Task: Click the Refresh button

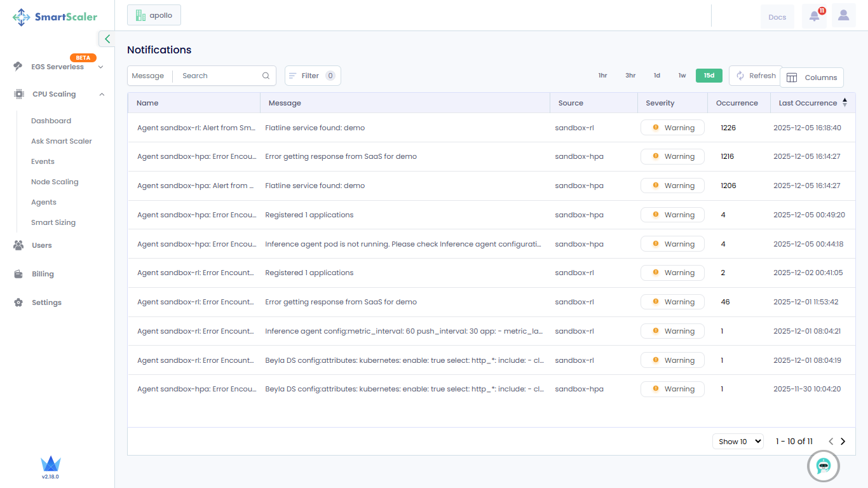Action: (756, 76)
